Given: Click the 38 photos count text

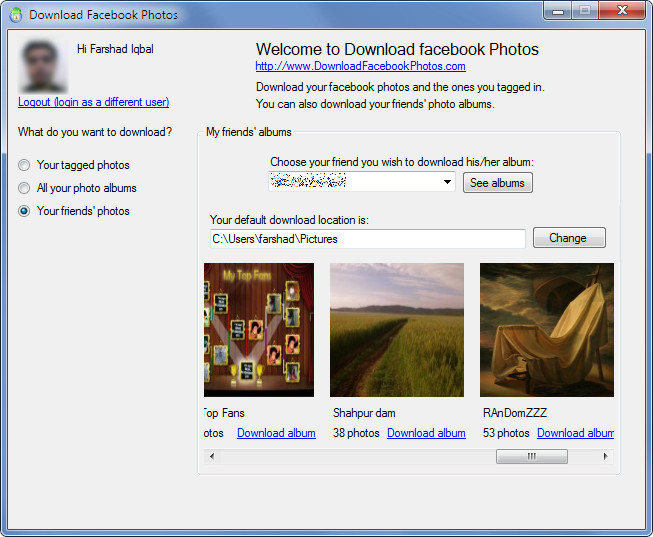Looking at the screenshot, I should (x=356, y=433).
